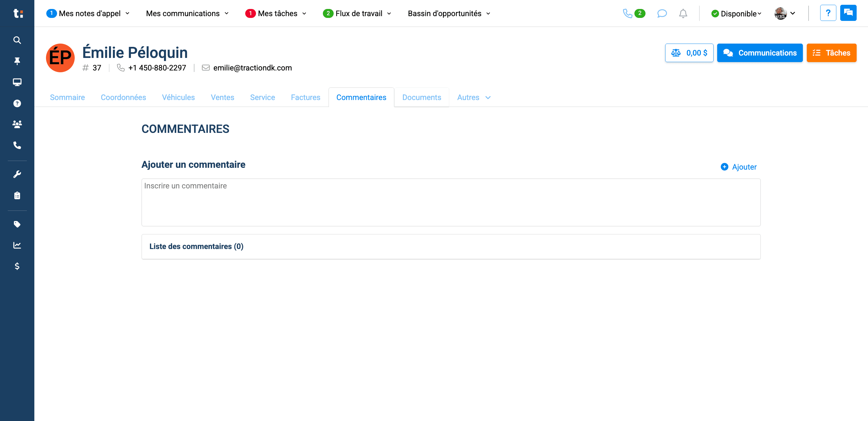Click the Traction logo at top left

[x=18, y=13]
